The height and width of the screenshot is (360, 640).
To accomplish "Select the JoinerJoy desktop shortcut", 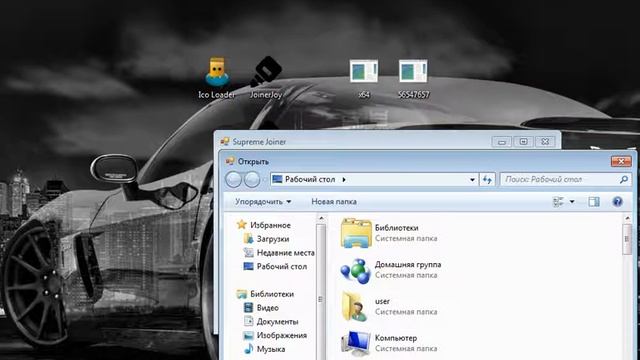I will tap(266, 78).
